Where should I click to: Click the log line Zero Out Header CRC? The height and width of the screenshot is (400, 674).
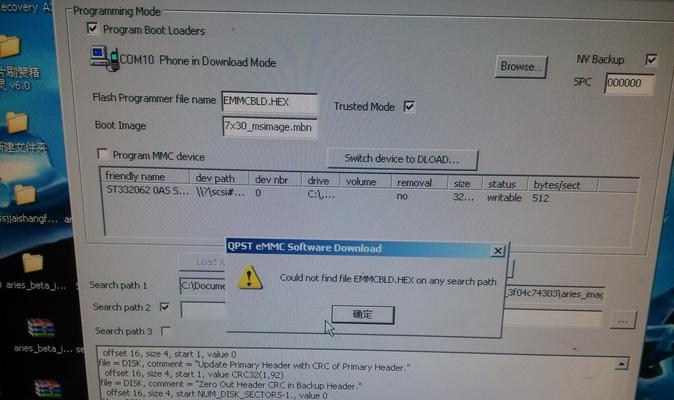[x=231, y=384]
